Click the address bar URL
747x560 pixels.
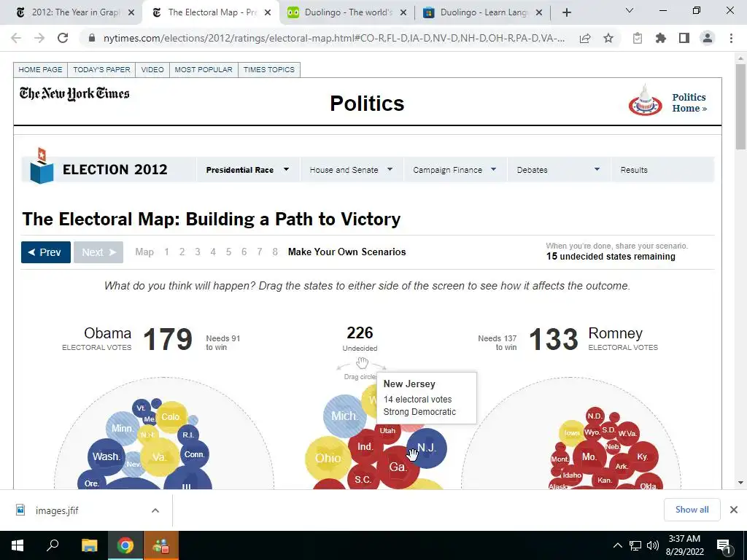click(x=333, y=38)
